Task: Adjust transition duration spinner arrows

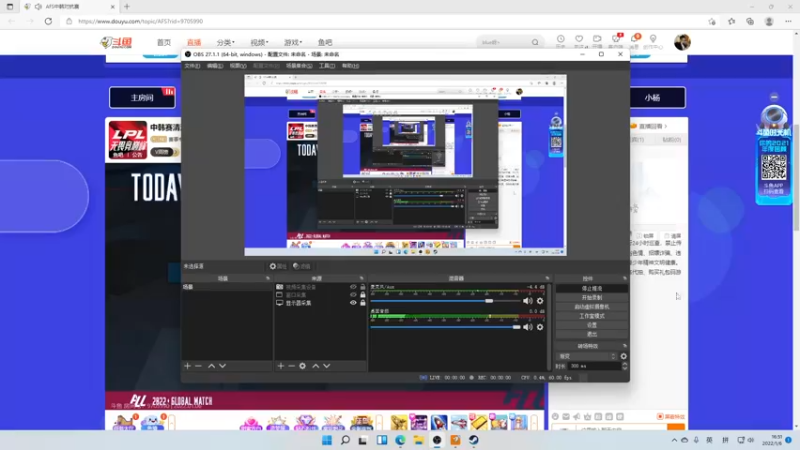Action: click(x=624, y=366)
